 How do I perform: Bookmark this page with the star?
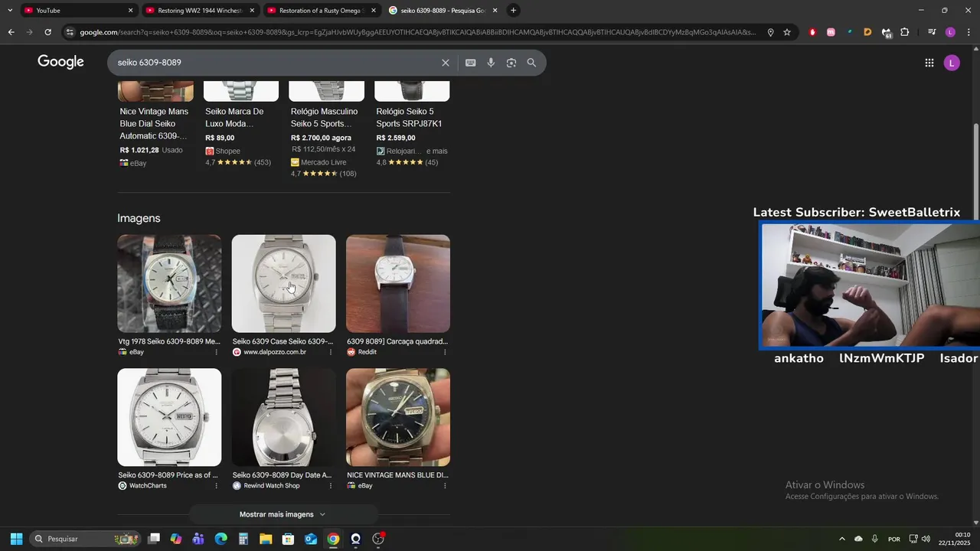pos(787,32)
